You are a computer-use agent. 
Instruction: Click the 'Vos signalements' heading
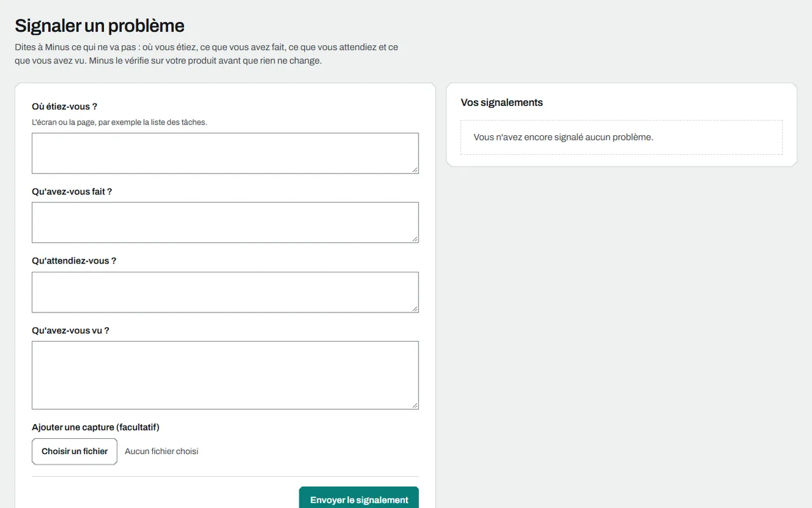pos(502,102)
